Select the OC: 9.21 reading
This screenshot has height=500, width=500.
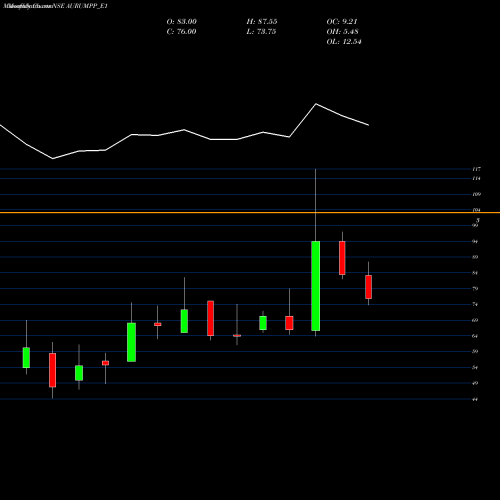[x=342, y=22]
